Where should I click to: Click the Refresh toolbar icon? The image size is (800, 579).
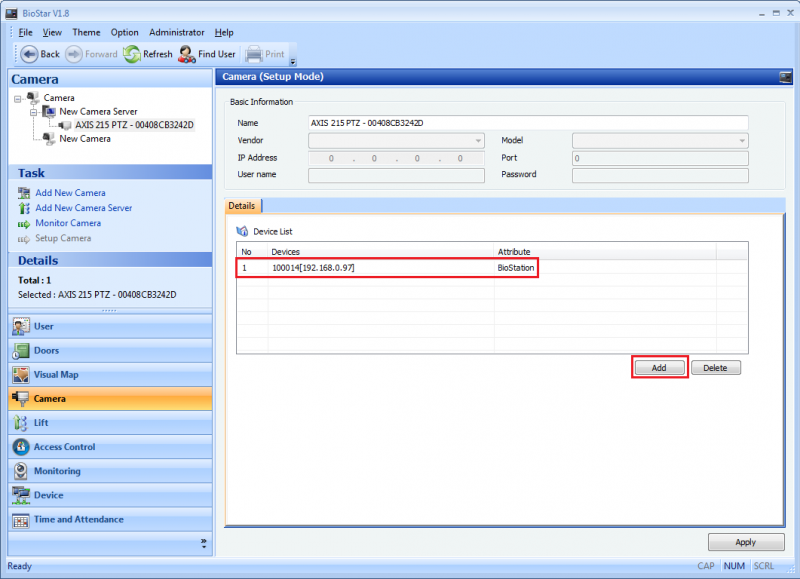point(132,54)
